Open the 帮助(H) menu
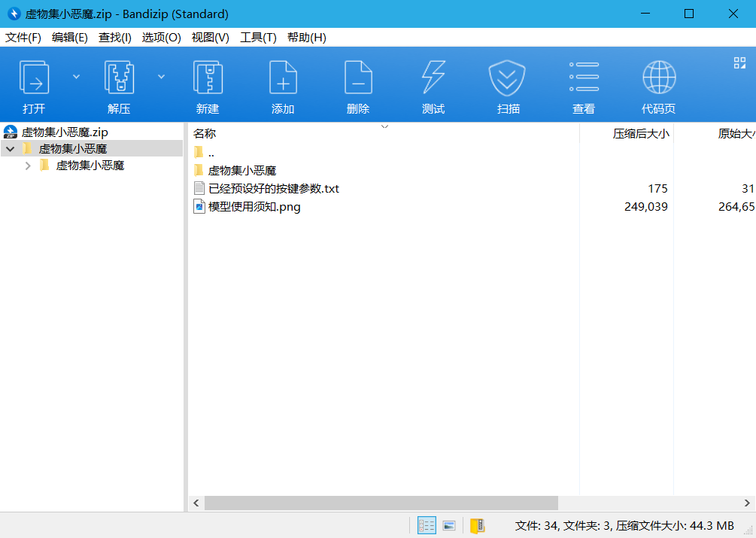This screenshot has height=538, width=756. pyautogui.click(x=307, y=38)
